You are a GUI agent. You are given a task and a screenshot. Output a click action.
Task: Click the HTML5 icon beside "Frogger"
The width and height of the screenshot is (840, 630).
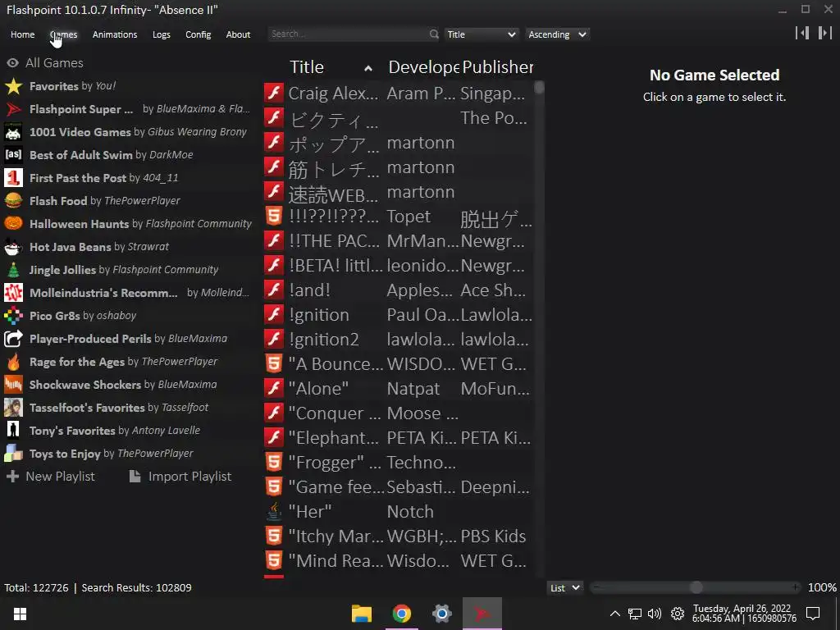274,463
